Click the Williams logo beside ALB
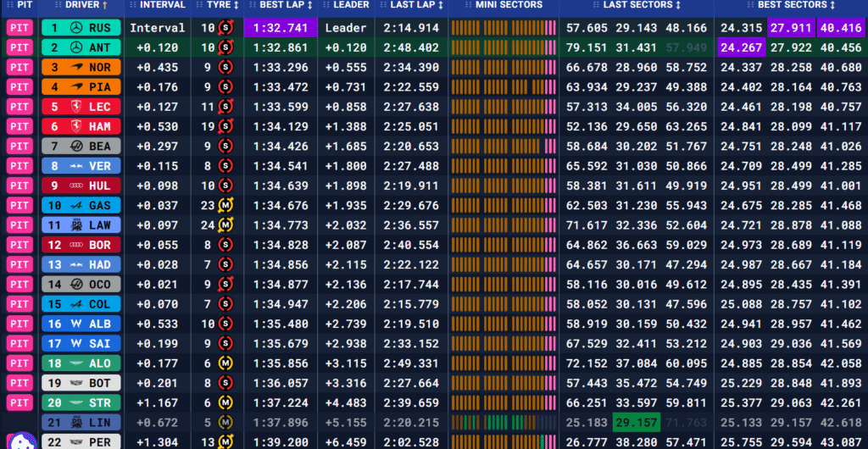The width and height of the screenshot is (868, 449). [x=76, y=324]
